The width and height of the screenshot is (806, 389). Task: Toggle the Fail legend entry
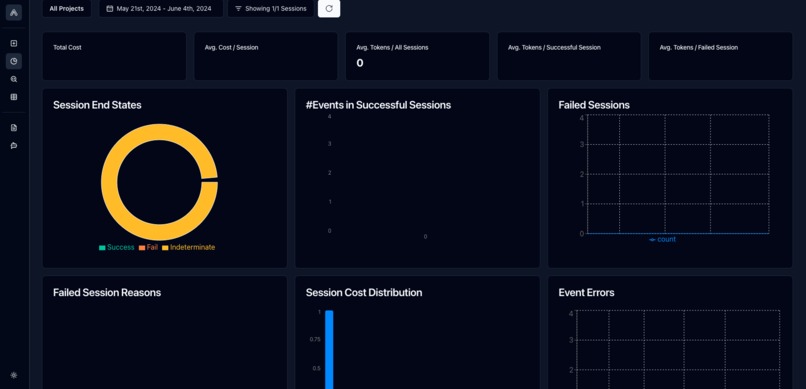[x=149, y=247]
